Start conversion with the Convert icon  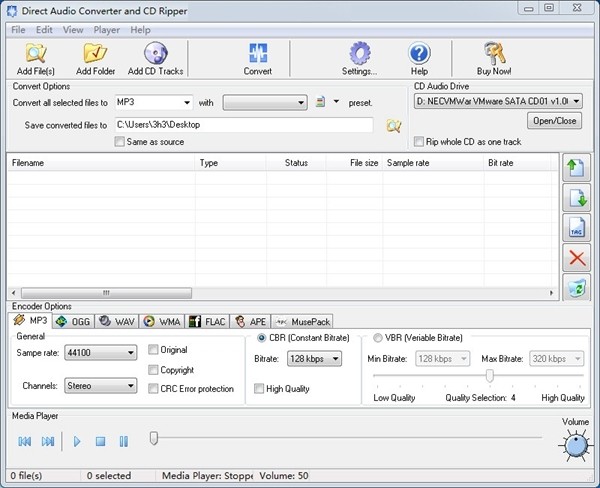(x=257, y=55)
